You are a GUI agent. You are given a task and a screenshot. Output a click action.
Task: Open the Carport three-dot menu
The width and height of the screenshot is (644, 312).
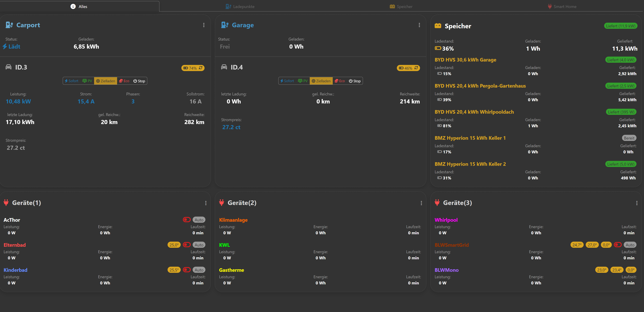[204, 25]
